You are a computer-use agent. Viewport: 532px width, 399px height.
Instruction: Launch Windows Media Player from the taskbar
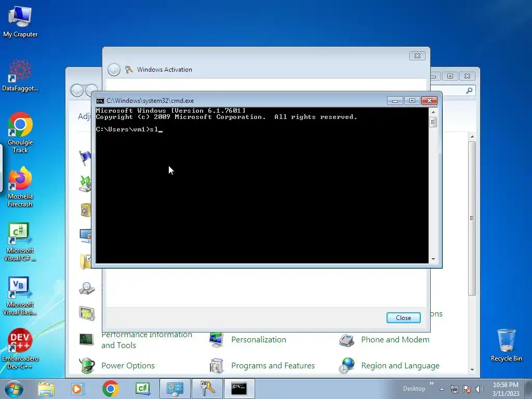[78, 389]
